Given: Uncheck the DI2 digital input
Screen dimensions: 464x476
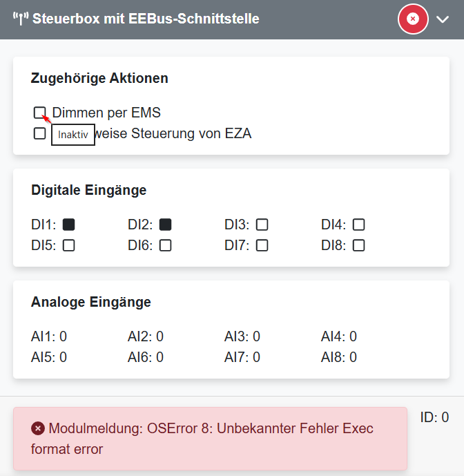Looking at the screenshot, I should (165, 225).
